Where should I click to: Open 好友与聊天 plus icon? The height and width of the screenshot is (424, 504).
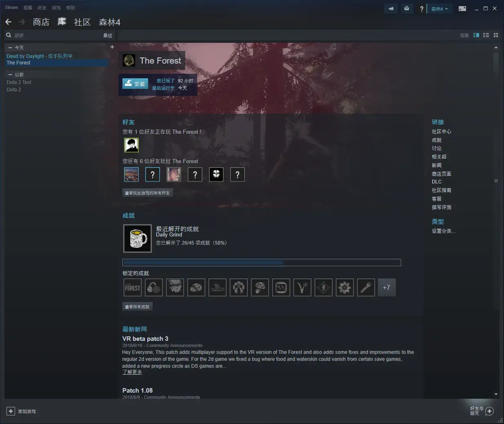(490, 411)
